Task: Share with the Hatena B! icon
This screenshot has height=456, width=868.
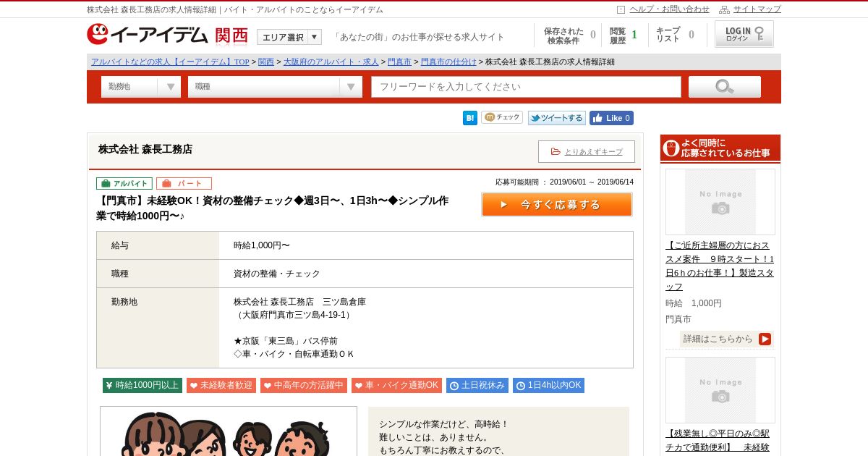Action: tap(470, 118)
